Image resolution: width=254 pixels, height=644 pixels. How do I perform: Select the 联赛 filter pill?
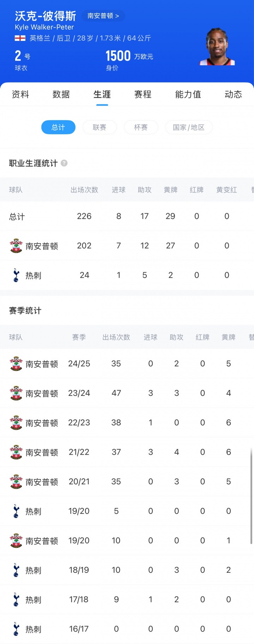tap(99, 127)
